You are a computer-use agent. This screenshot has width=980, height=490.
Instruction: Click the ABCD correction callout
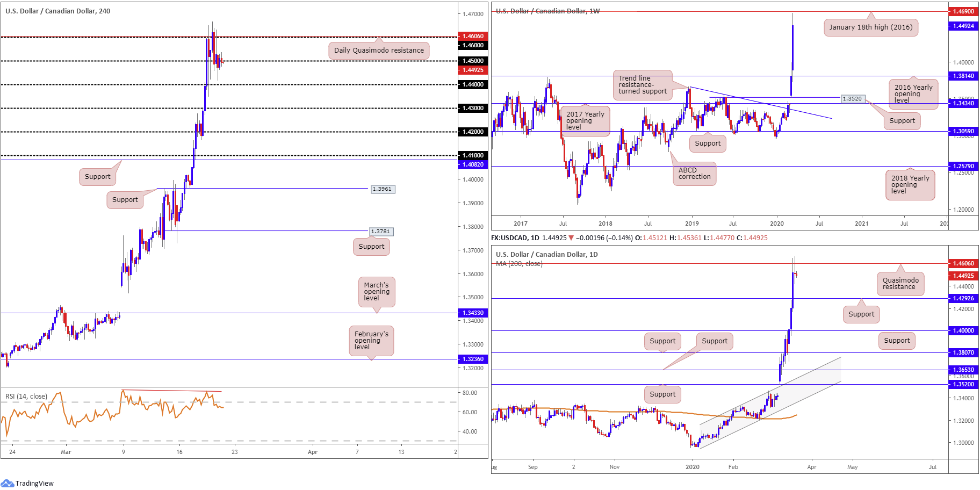click(694, 174)
